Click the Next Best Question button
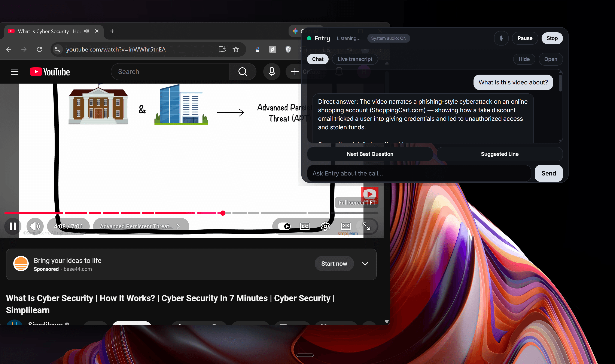 tap(370, 154)
